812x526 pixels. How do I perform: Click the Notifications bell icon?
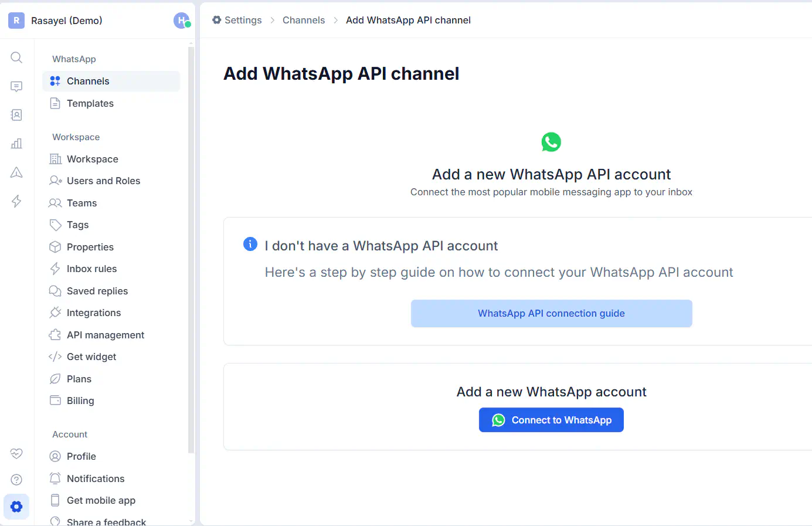(x=55, y=479)
